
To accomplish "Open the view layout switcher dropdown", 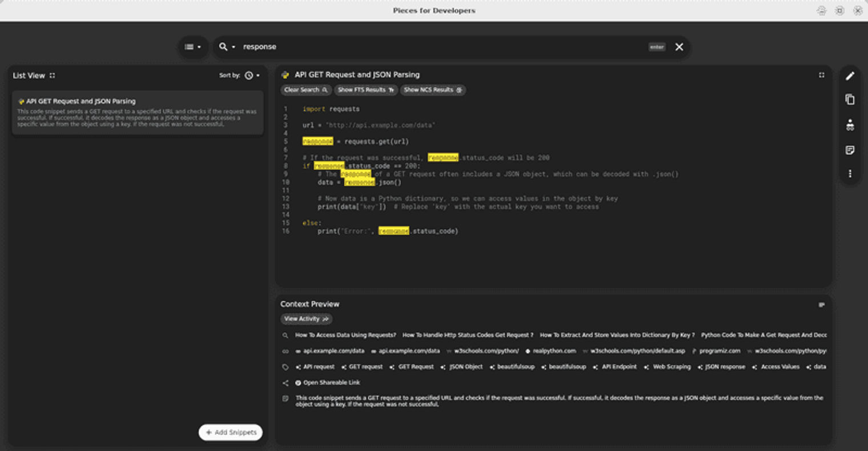I will click(x=193, y=47).
